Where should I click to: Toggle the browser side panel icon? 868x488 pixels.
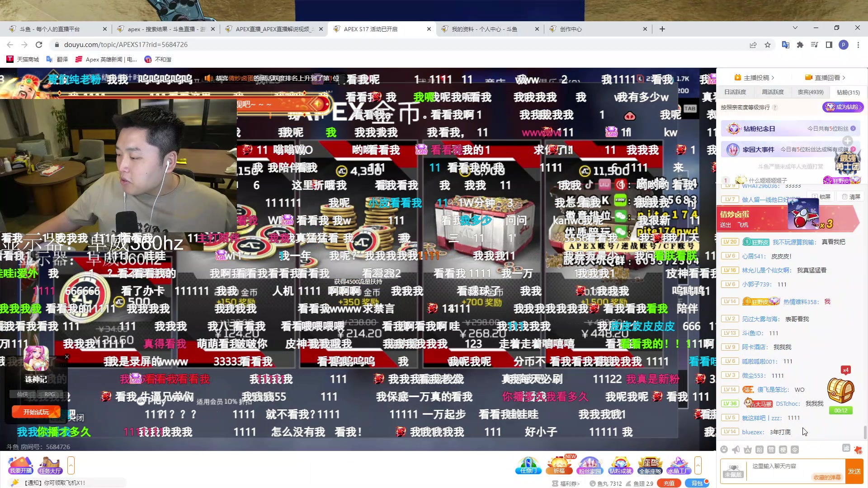point(829,45)
